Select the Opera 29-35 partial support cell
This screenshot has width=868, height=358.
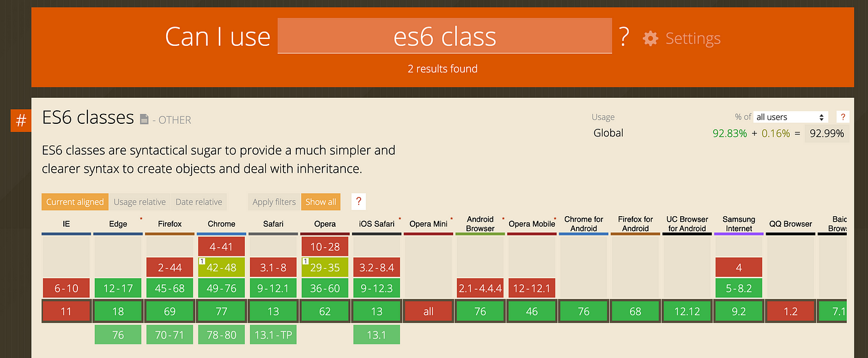pos(325,268)
